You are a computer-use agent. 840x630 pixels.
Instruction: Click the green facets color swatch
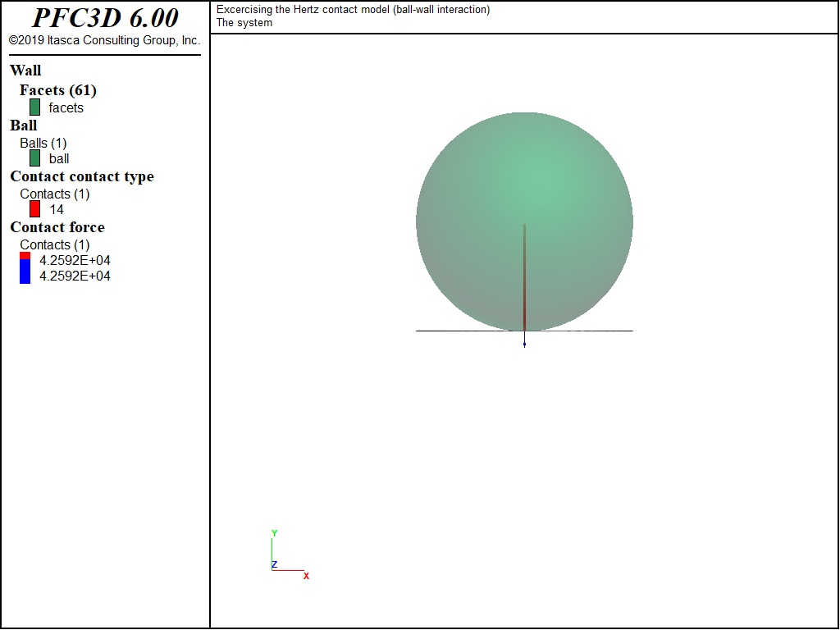34,107
